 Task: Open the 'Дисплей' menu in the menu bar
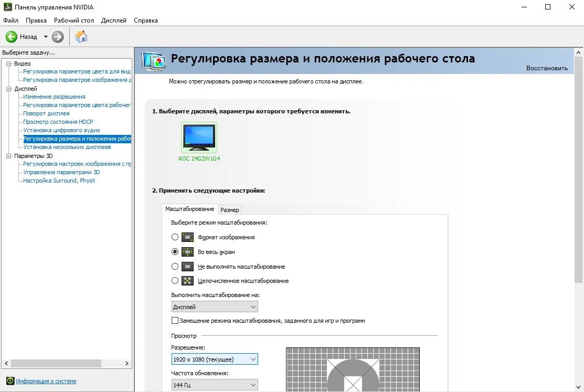113,20
